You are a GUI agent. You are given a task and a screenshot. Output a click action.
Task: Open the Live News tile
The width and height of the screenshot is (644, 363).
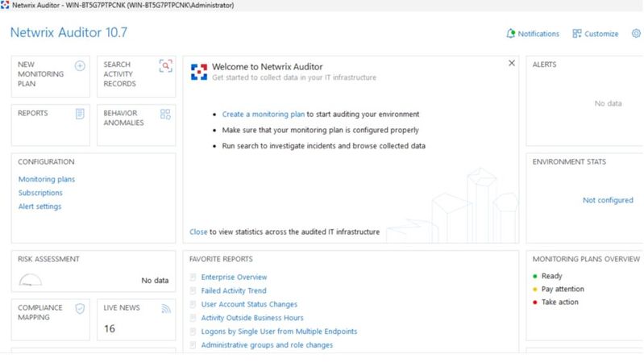136,319
